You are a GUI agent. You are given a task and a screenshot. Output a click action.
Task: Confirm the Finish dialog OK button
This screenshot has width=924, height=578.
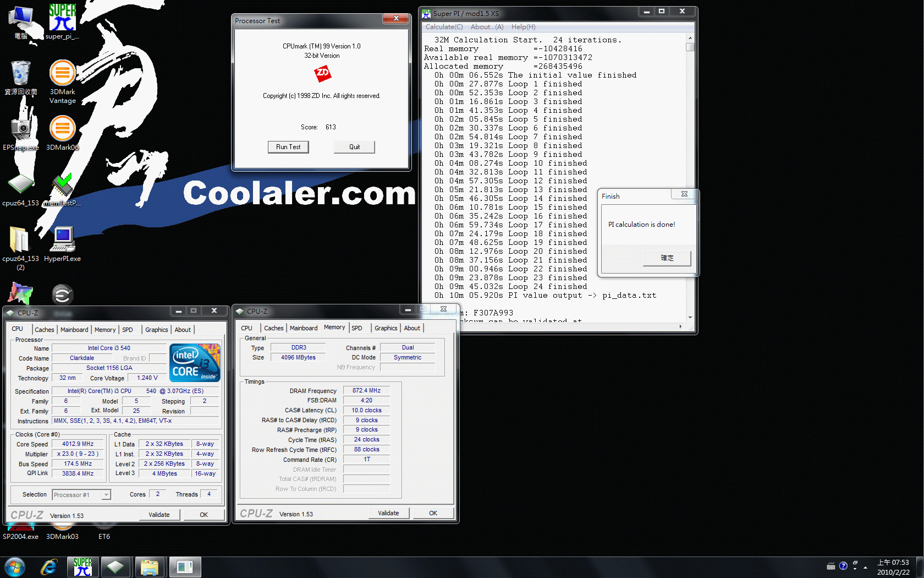coord(667,258)
